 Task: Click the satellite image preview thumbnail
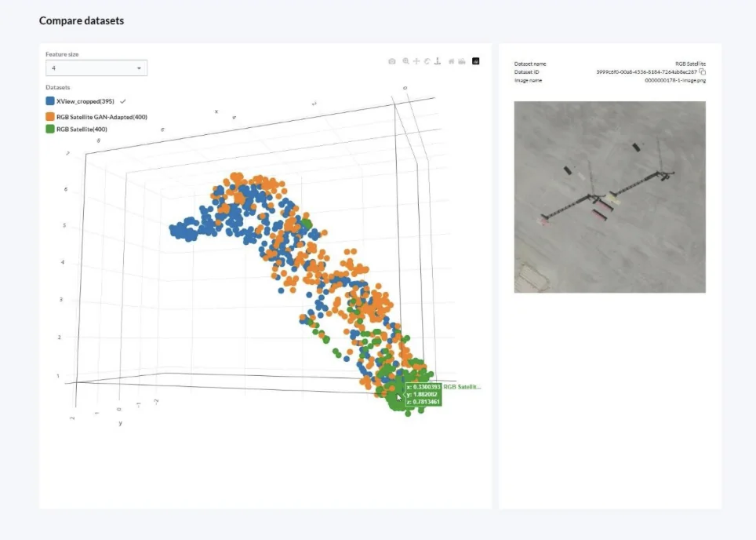[610, 197]
